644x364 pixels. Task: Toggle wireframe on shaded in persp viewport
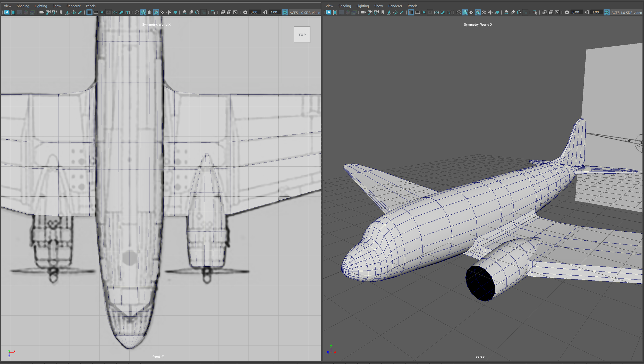pyautogui.click(x=478, y=12)
